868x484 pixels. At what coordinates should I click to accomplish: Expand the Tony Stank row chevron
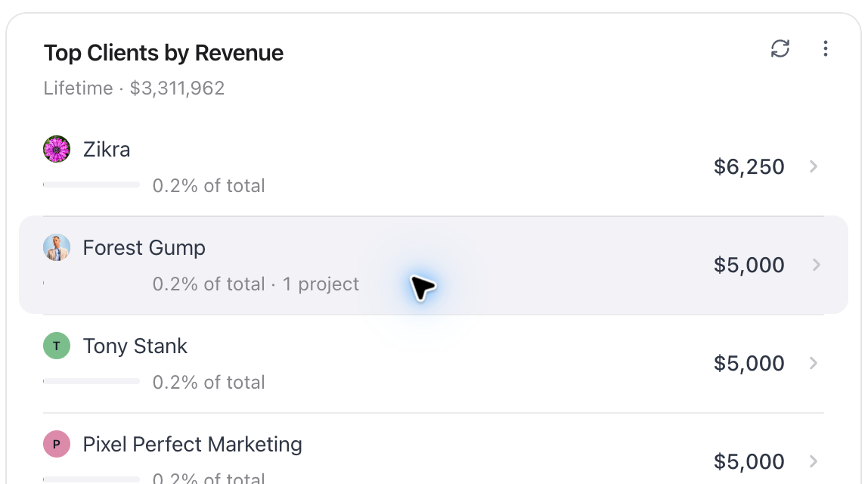point(814,363)
